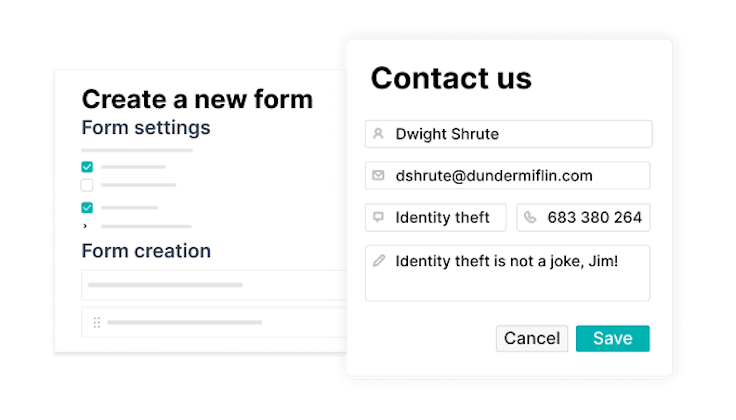
Task: Uncheck the third Form settings checkbox
Action: [87, 208]
